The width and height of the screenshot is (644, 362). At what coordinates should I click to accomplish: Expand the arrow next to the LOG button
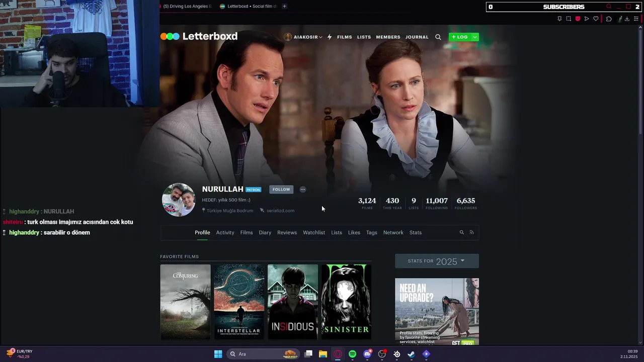[x=474, y=37]
